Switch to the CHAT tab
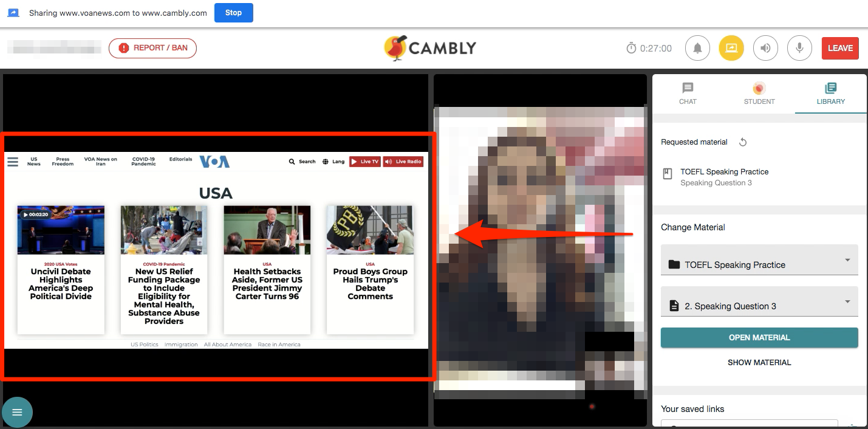The width and height of the screenshot is (868, 429). click(688, 94)
